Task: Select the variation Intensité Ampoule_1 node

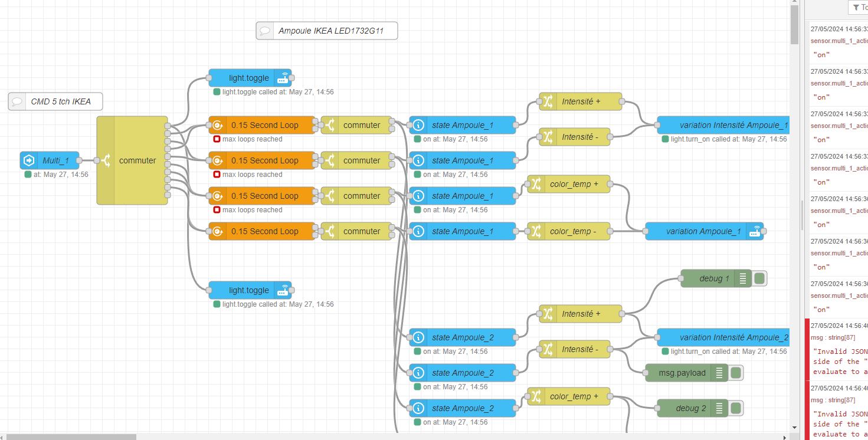Action: pos(726,125)
